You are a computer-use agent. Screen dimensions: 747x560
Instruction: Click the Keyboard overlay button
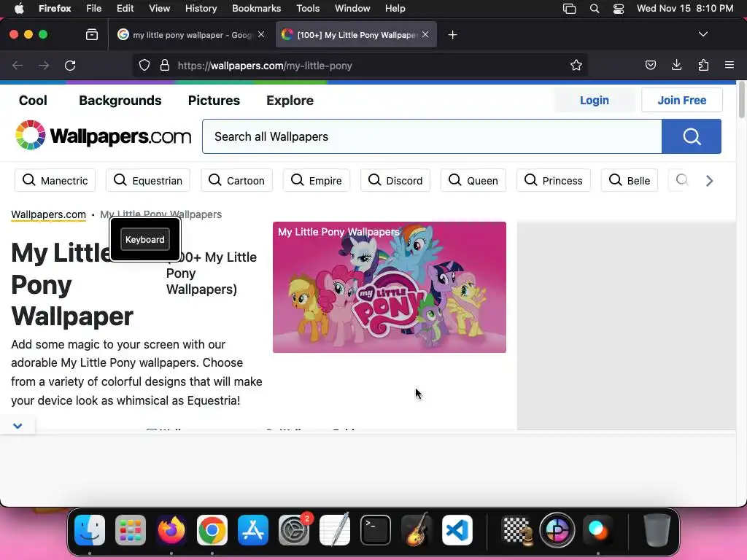point(145,239)
